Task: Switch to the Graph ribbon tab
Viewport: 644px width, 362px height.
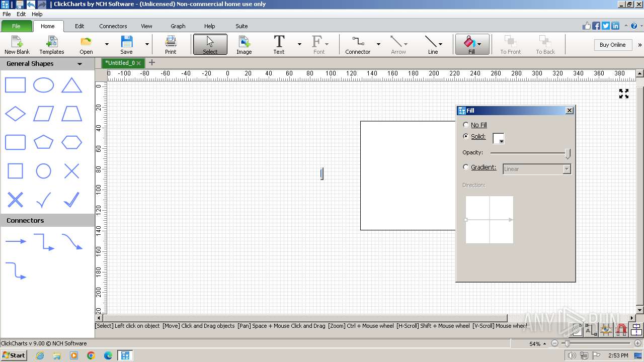Action: pos(178,26)
